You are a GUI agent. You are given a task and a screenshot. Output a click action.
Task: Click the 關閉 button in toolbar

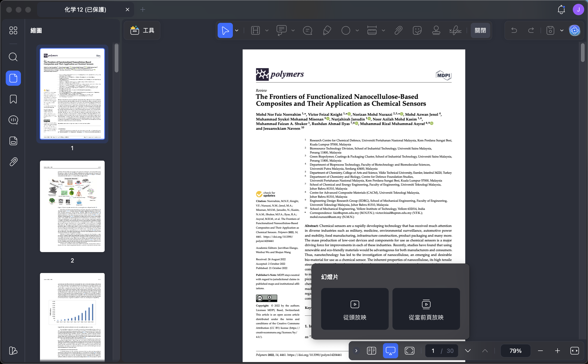point(480,31)
